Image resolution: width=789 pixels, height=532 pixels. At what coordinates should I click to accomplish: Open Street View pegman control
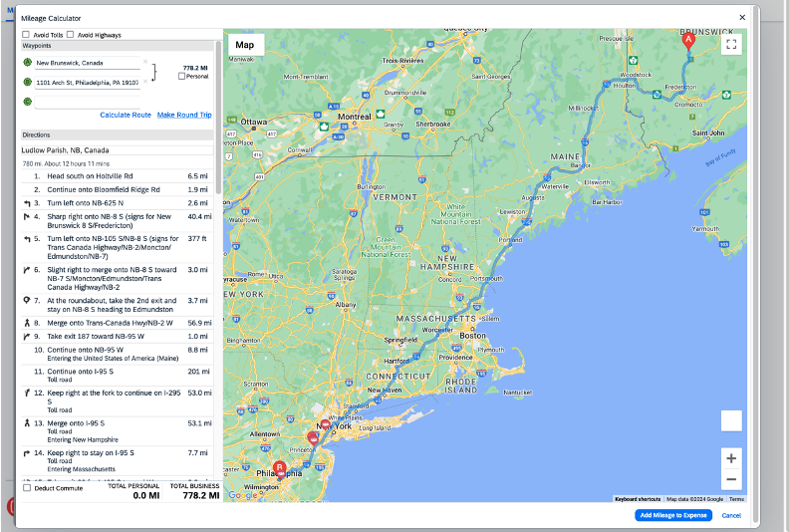tap(731, 420)
